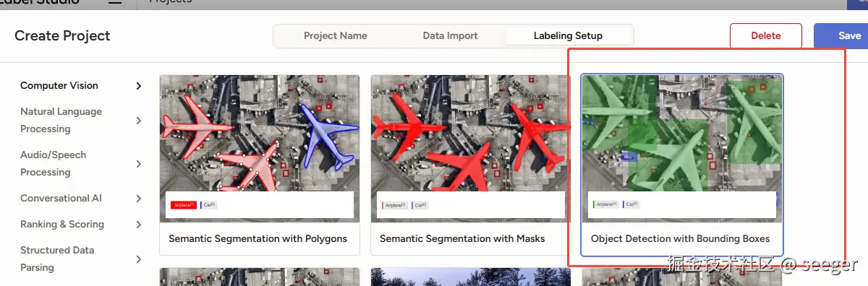The height and width of the screenshot is (286, 868).
Task: Click Airplane label in Masks preview
Action: tap(395, 205)
